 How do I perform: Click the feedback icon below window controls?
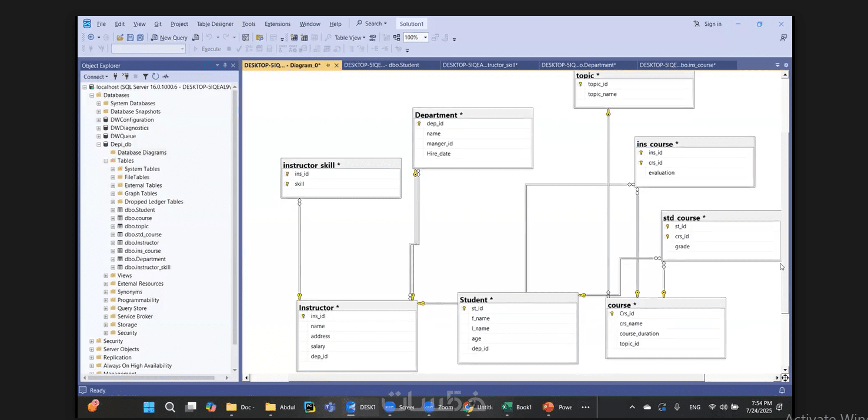tap(783, 38)
